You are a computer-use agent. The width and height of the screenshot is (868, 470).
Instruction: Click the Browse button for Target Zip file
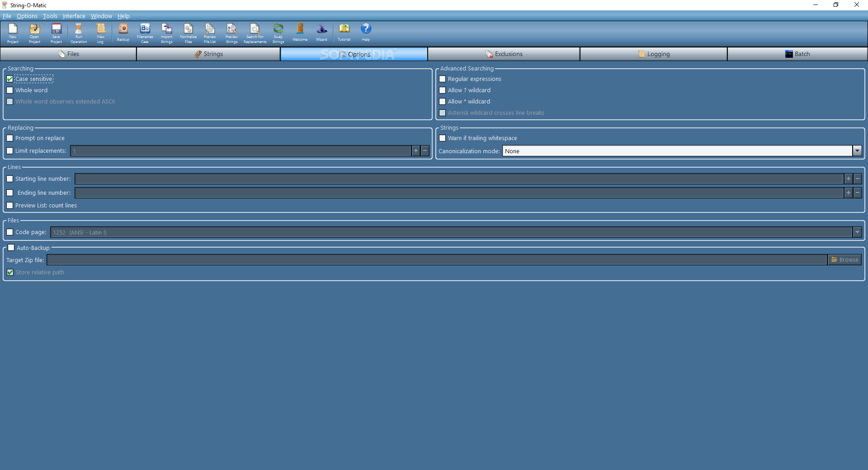(844, 260)
